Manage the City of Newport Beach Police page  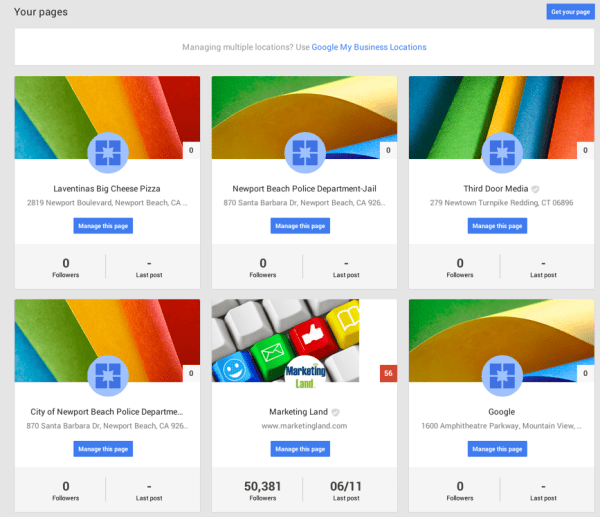coord(103,449)
